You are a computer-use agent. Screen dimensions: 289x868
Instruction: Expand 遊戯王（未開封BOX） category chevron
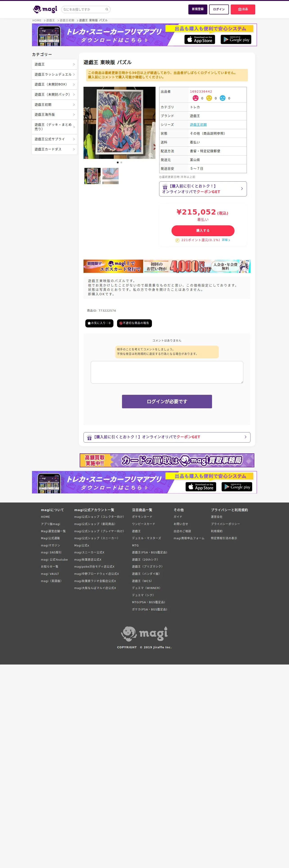[x=74, y=85]
